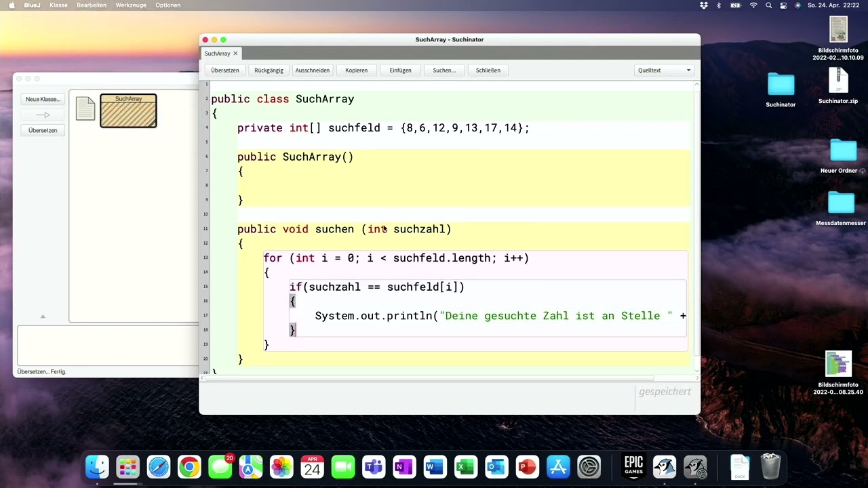Screen dimensions: 868x488
Task: Open Wi-Fi status menu
Action: pyautogui.click(x=753, y=5)
